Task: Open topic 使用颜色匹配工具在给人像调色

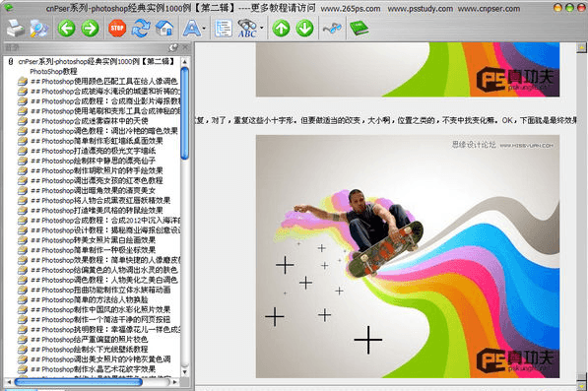Action: (x=103, y=82)
